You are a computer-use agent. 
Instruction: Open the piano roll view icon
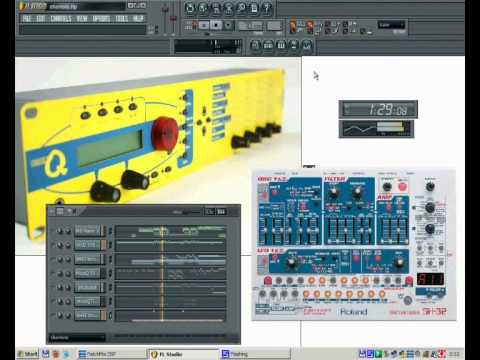point(281,45)
